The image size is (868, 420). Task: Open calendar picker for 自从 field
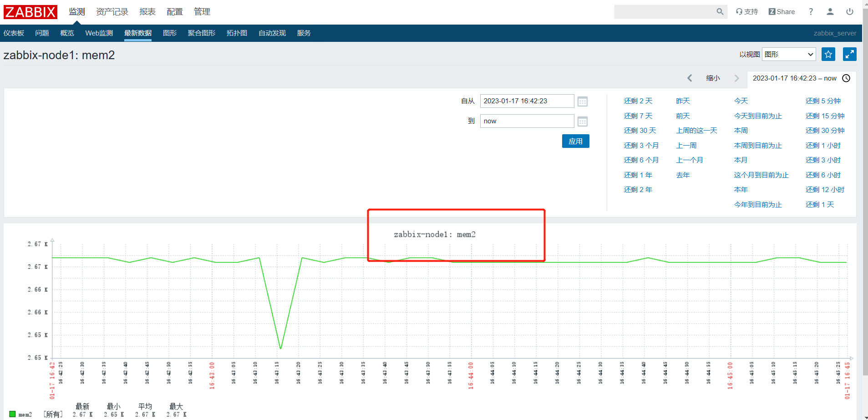(583, 101)
